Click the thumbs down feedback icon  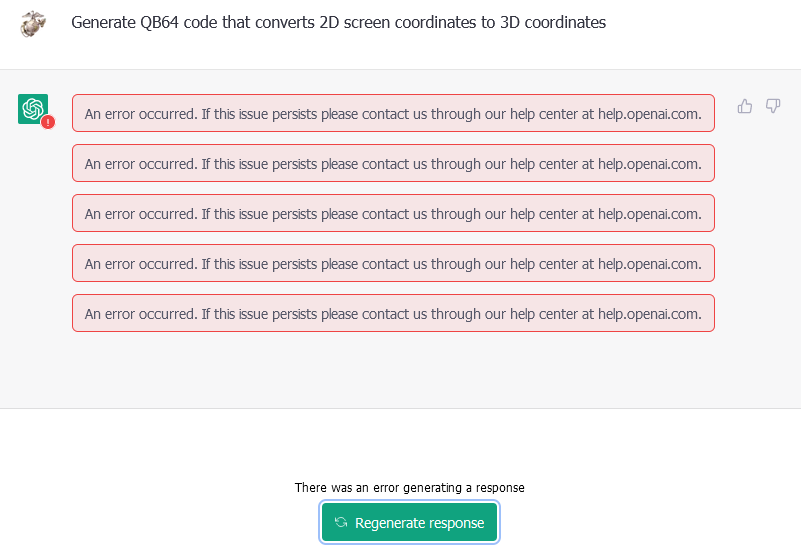pos(773,106)
